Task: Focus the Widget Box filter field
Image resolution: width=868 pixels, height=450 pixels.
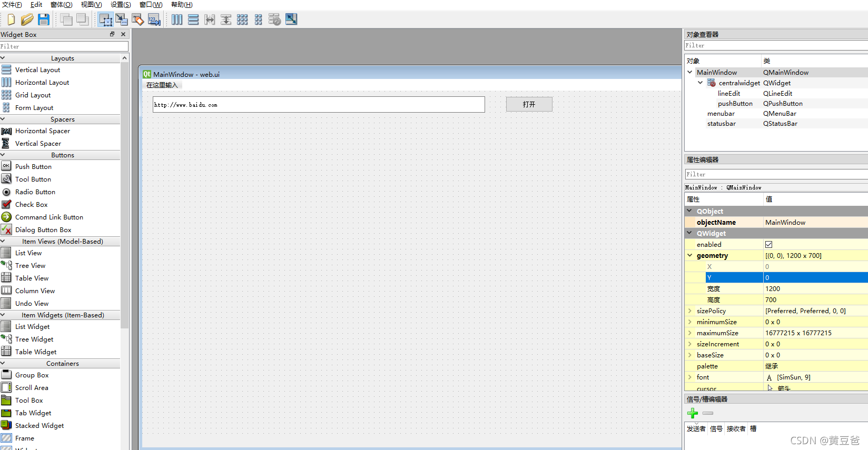Action: pyautogui.click(x=64, y=46)
